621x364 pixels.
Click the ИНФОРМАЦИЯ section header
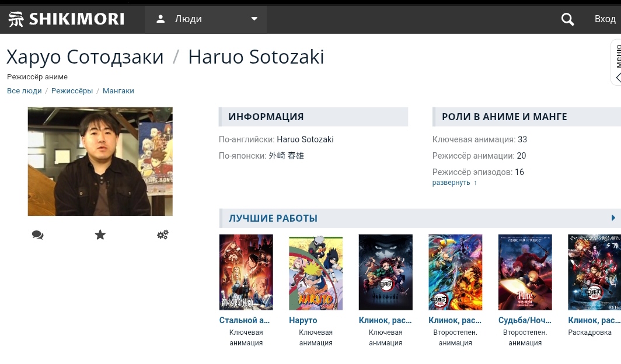point(313,117)
